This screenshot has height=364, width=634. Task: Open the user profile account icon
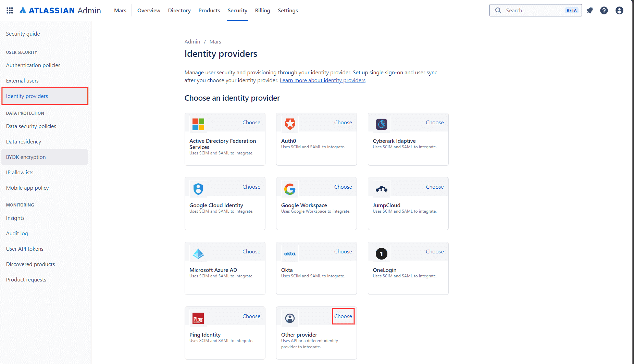click(619, 10)
